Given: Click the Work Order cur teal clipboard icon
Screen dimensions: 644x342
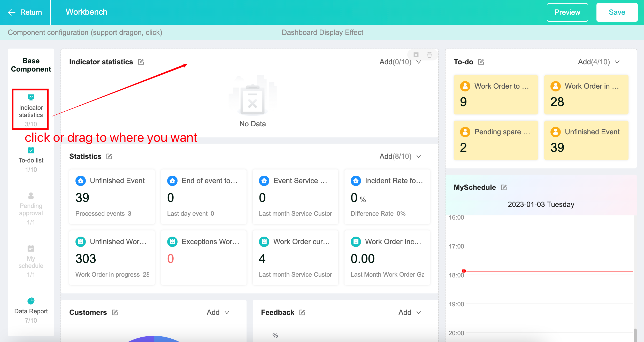Looking at the screenshot, I should 264,242.
